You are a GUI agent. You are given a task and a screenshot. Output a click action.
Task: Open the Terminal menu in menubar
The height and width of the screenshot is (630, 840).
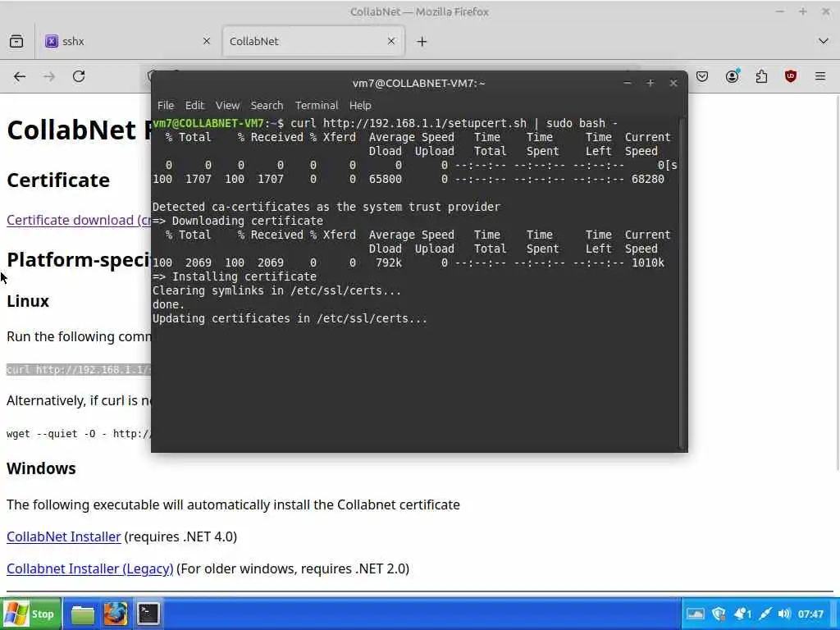click(317, 106)
